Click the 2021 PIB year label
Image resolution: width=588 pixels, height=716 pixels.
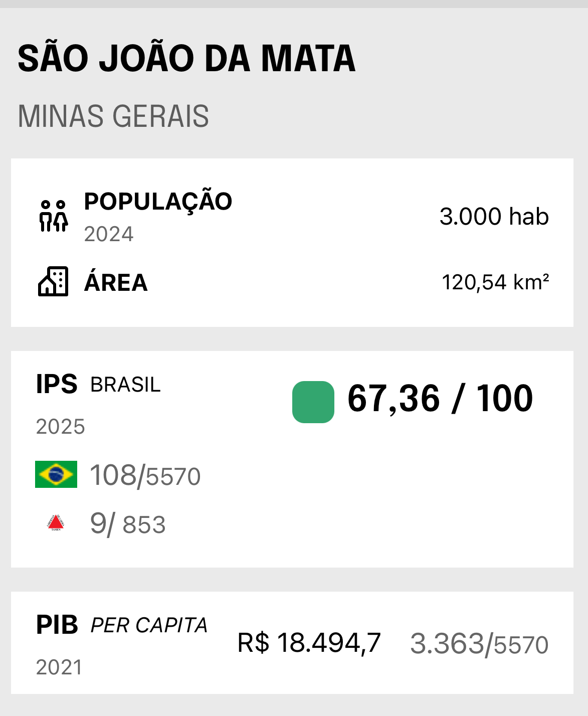tap(59, 667)
